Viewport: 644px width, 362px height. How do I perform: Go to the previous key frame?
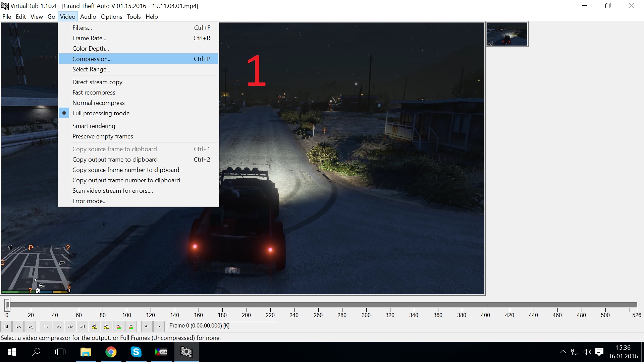tap(95, 326)
